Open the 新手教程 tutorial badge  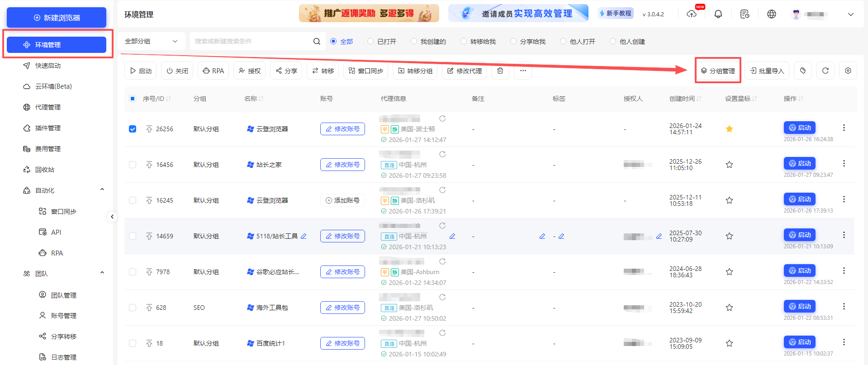pyautogui.click(x=615, y=14)
